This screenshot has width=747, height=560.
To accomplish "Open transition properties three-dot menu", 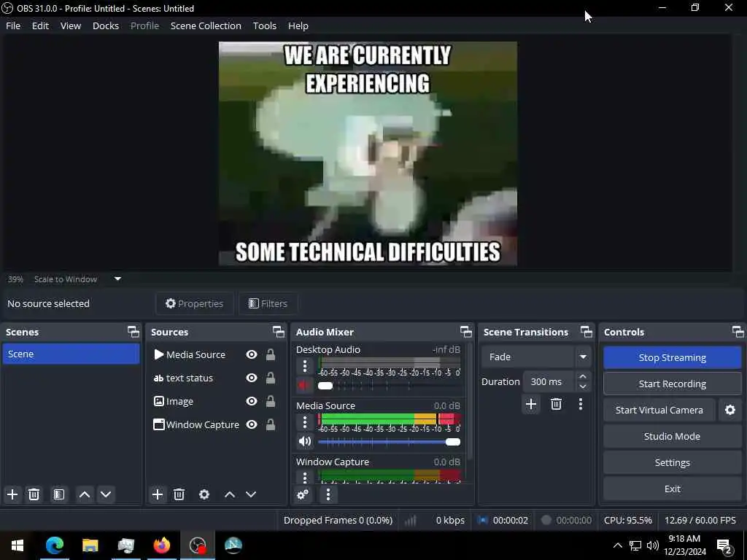I will pos(580,404).
